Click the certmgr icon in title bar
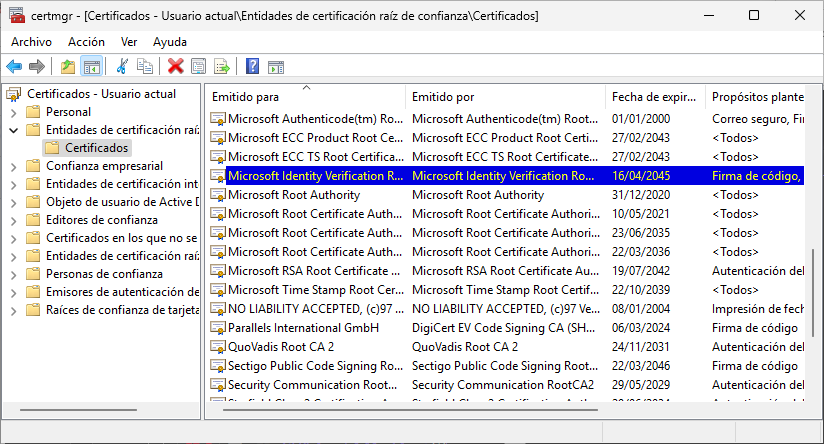Screen dimensions: 824x444 (x=16, y=15)
